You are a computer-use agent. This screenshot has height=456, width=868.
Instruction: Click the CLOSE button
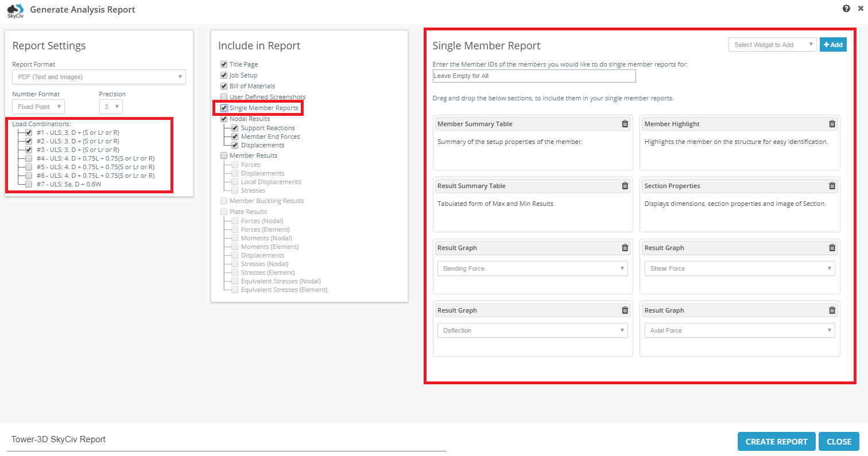click(x=839, y=442)
